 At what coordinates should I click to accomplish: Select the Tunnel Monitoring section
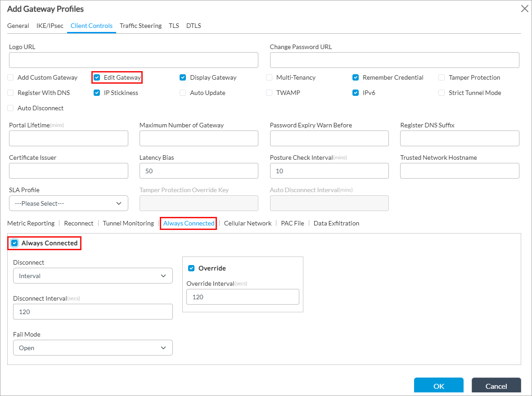coord(128,223)
